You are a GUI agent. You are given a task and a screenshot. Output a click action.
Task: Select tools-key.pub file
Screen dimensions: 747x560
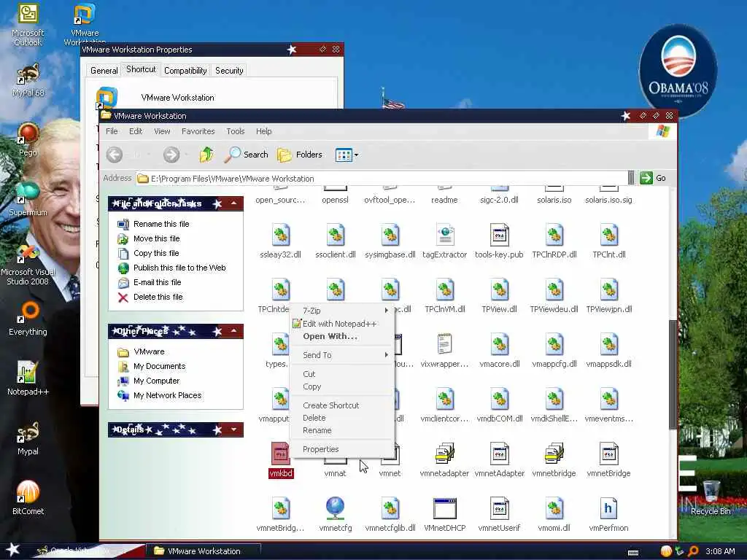click(x=499, y=241)
